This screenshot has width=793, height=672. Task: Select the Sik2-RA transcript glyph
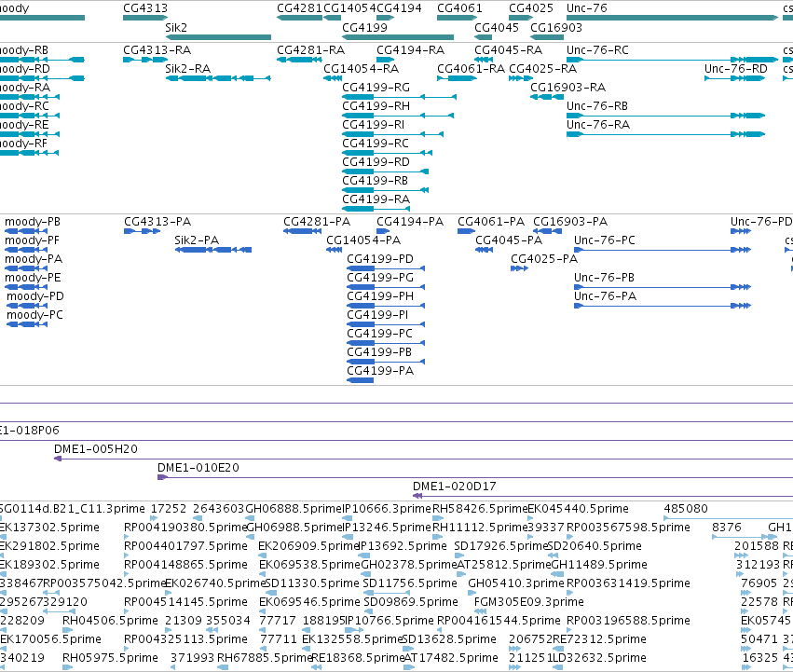point(218,78)
